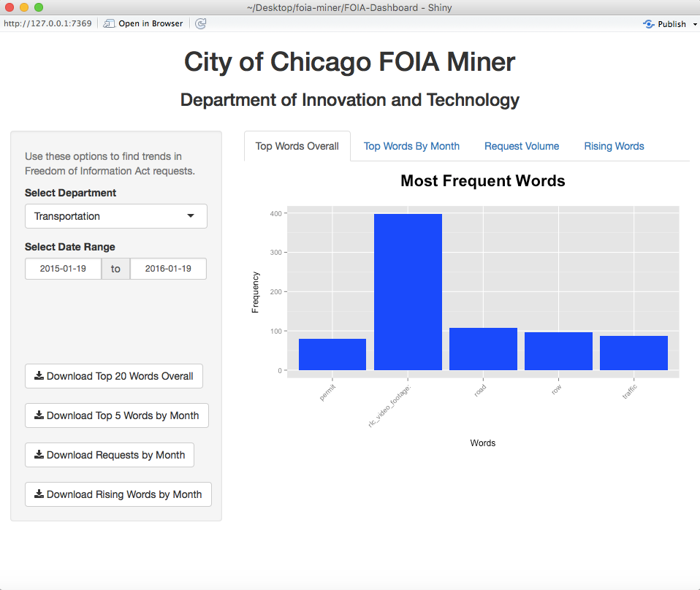The width and height of the screenshot is (700, 590).
Task: Switch to the Top Words Overall tab
Action: (297, 146)
